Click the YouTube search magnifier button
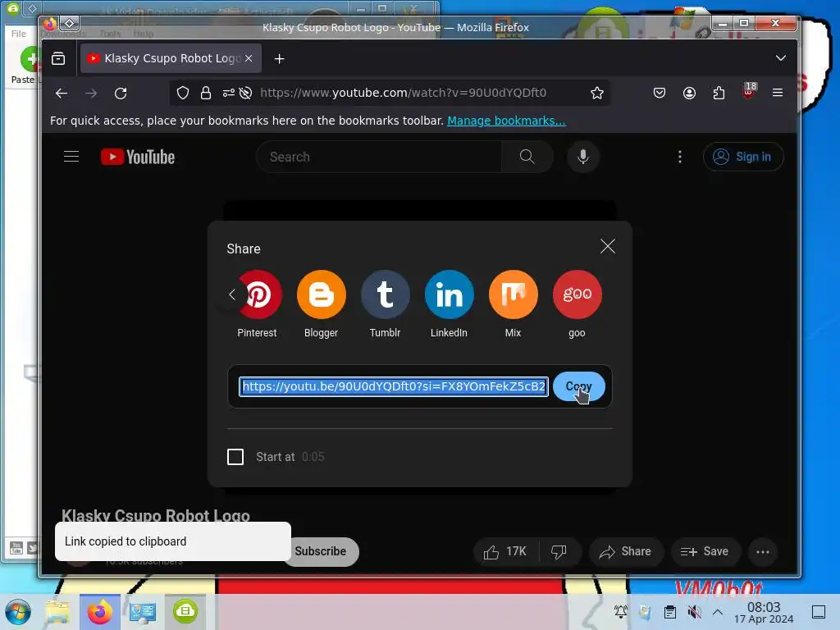Screen dimensions: 840x630 tap(527, 157)
